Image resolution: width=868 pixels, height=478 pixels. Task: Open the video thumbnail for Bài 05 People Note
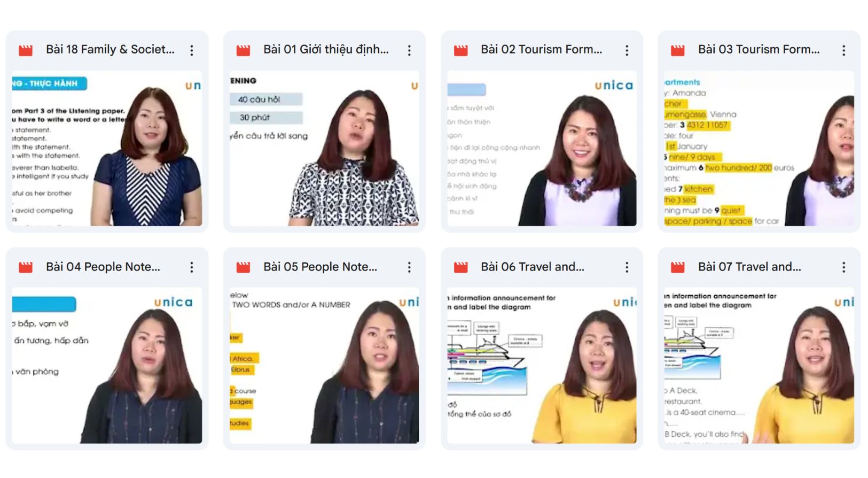coord(324,365)
